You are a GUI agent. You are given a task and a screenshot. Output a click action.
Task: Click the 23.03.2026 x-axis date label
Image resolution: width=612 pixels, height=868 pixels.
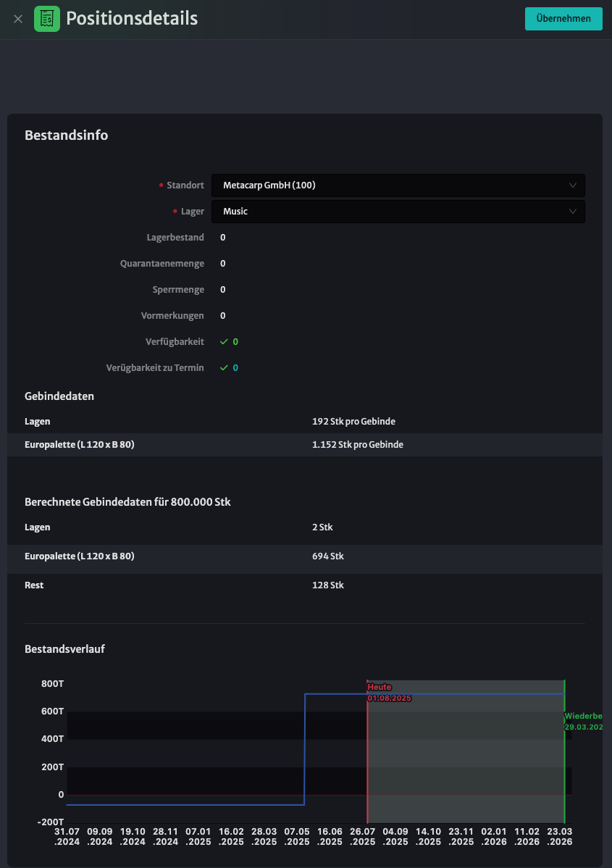559,836
